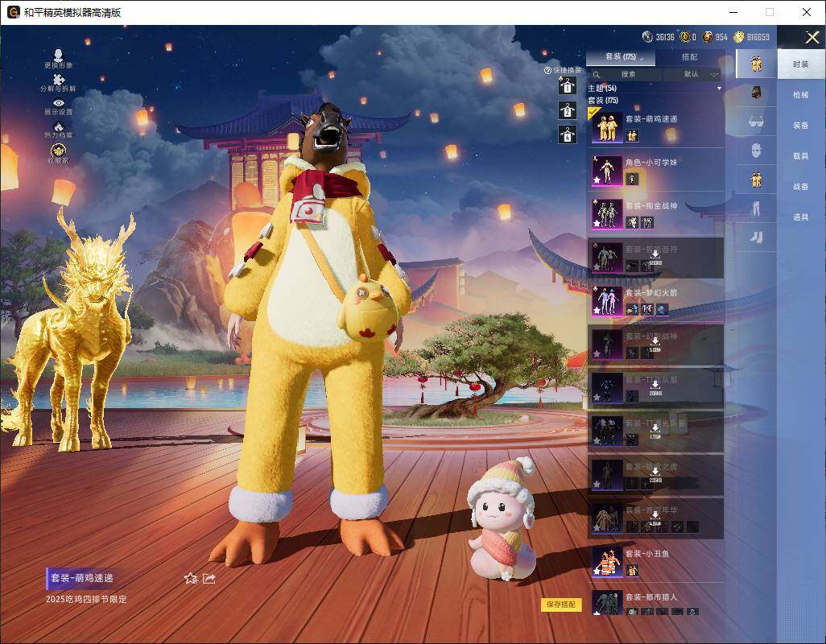Download the 5.08M outfit set

655,345
